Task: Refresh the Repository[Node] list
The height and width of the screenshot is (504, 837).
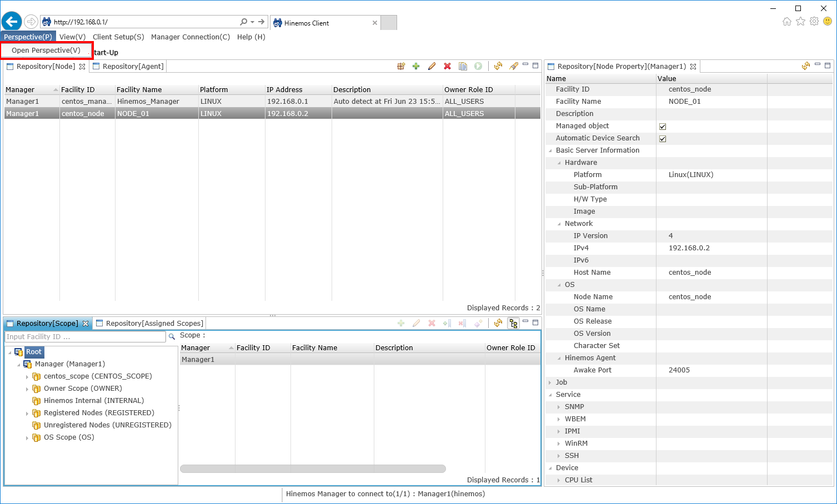Action: point(498,66)
